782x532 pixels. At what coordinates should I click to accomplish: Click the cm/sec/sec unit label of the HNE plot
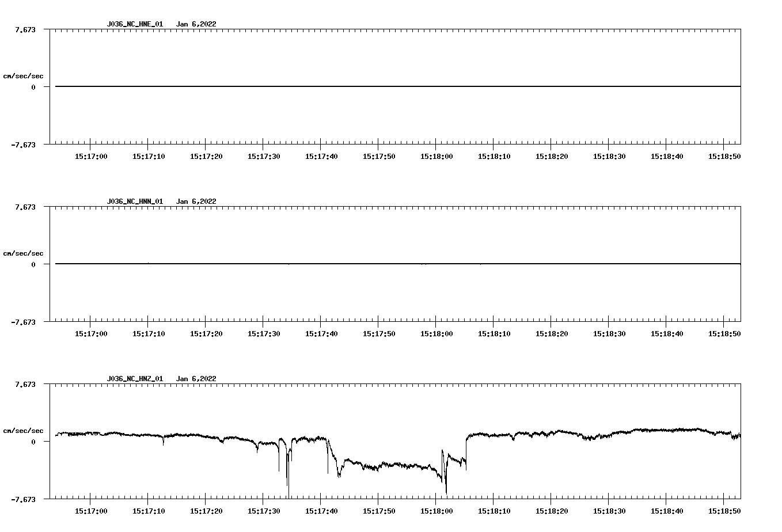[x=23, y=76]
